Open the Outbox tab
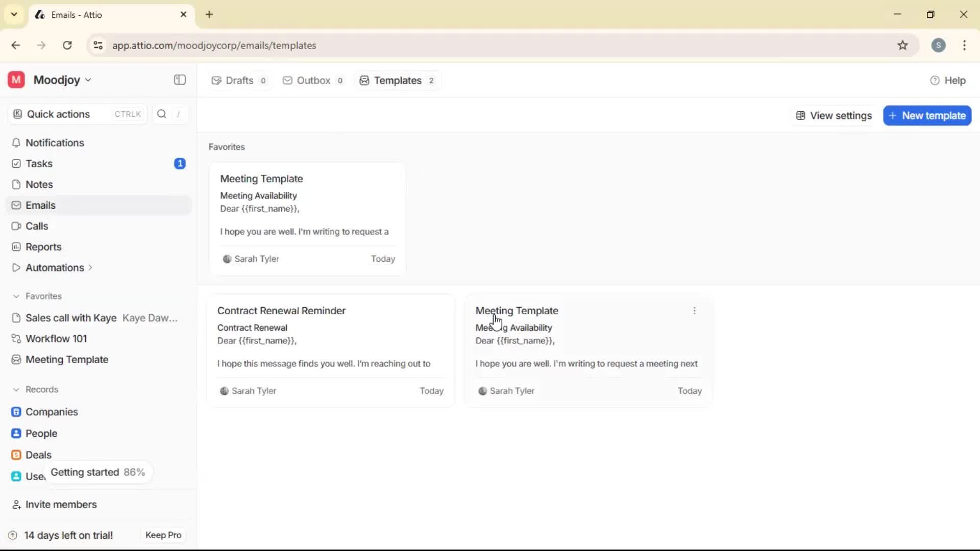This screenshot has width=980, height=551. click(313, 80)
